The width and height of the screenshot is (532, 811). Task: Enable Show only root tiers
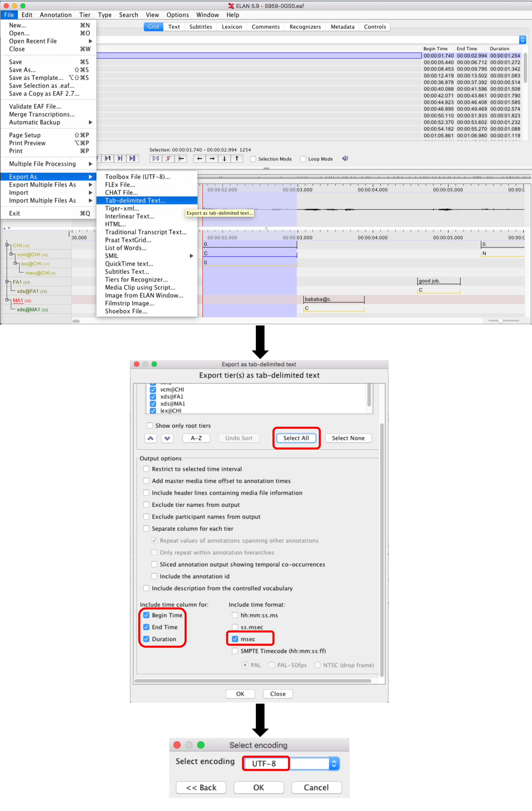click(x=149, y=426)
